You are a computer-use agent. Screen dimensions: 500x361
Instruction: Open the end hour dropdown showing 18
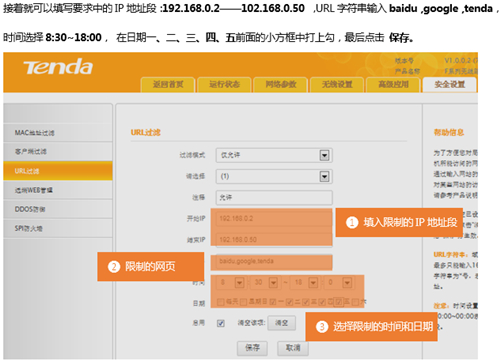tap(305, 283)
